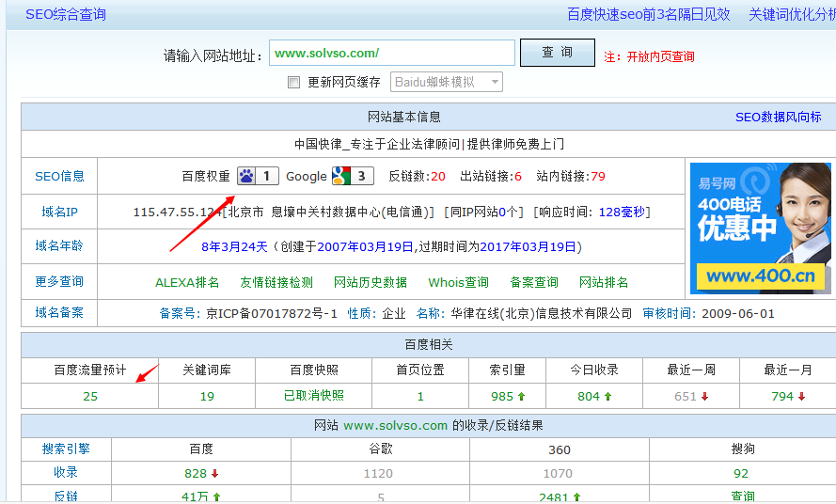Click the website address input field

[391, 54]
